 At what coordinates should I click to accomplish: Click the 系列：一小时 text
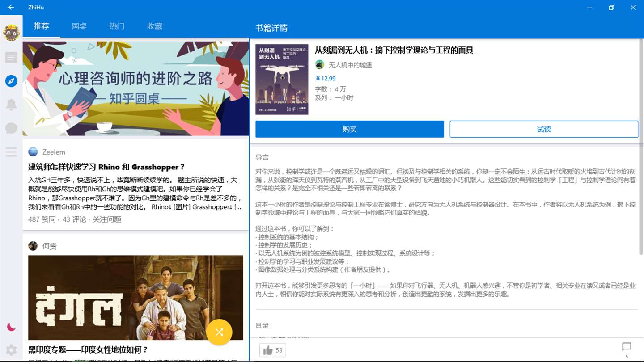334,97
